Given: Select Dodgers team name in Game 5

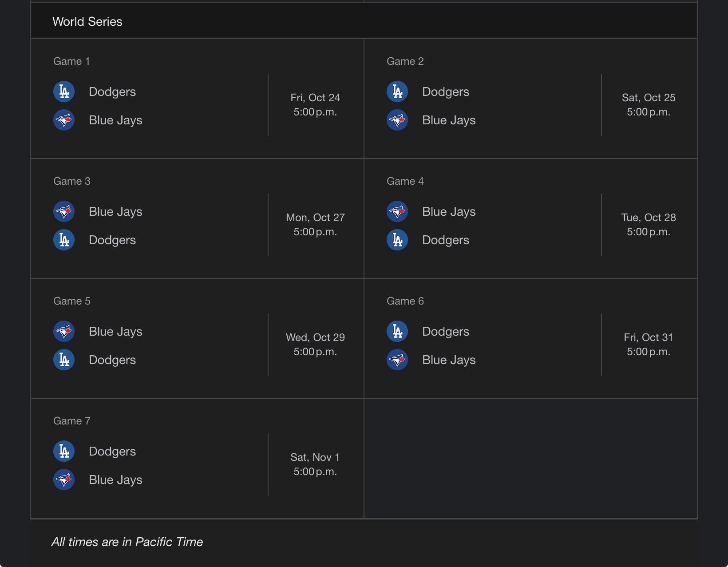Looking at the screenshot, I should tap(112, 360).
